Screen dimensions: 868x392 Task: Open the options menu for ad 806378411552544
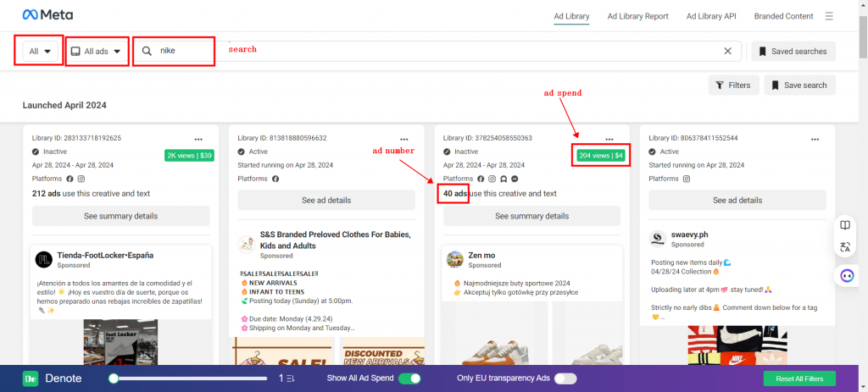coord(815,140)
